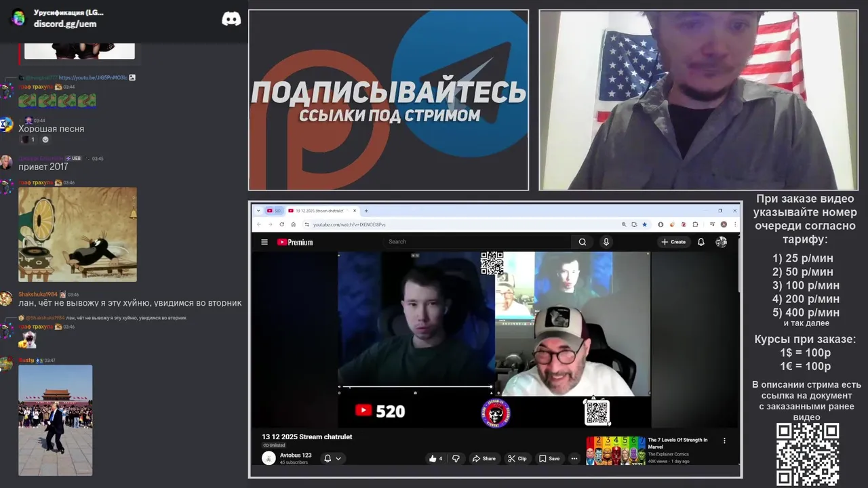This screenshot has height=488, width=868.
Task: Click the video title '13 12 2025 Stream chatrulet'
Action: click(307, 437)
